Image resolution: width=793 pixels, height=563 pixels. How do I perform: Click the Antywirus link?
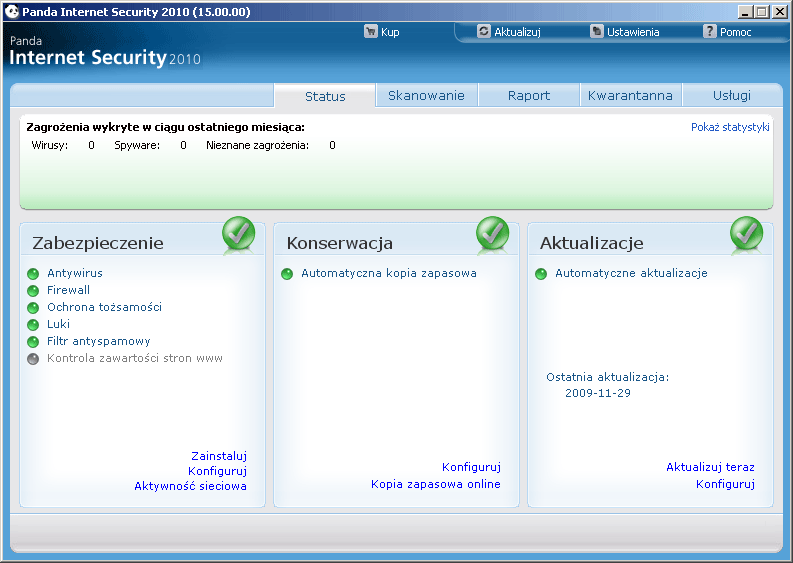(x=75, y=273)
